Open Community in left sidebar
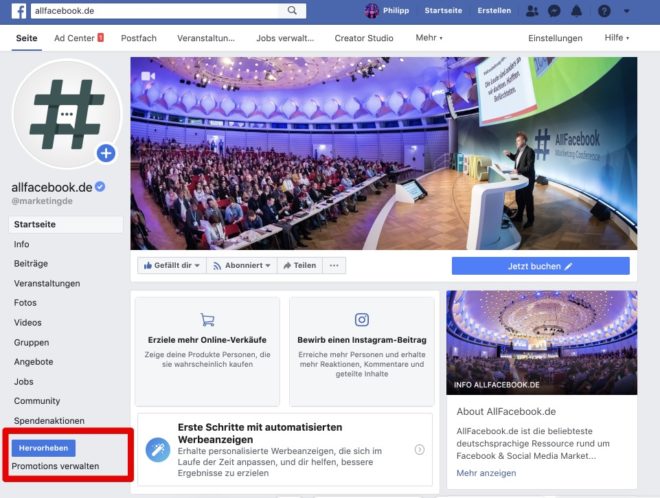The height and width of the screenshot is (498, 660). [x=37, y=401]
